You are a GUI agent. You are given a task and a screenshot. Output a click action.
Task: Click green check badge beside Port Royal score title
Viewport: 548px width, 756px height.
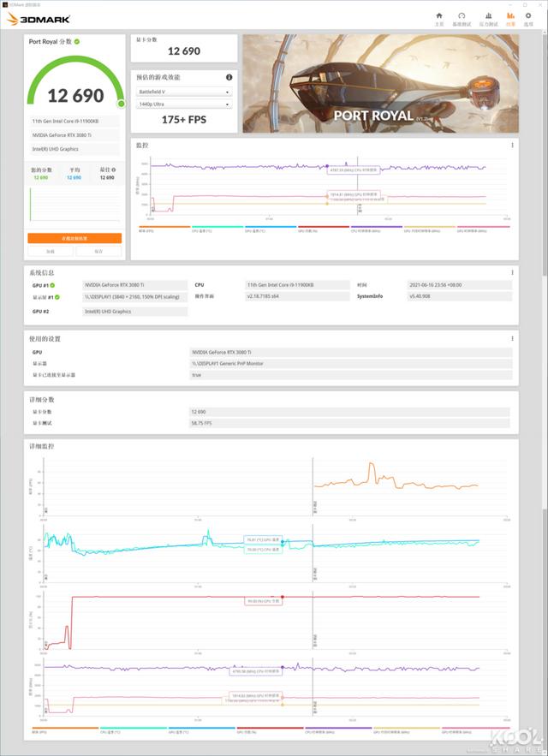tap(77, 41)
